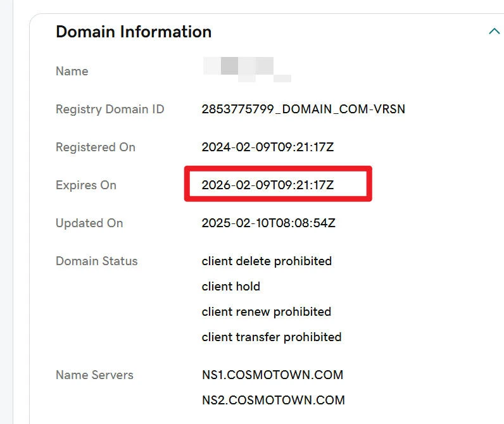Click the NS1.COSMOTOWN.COM name server

272,375
